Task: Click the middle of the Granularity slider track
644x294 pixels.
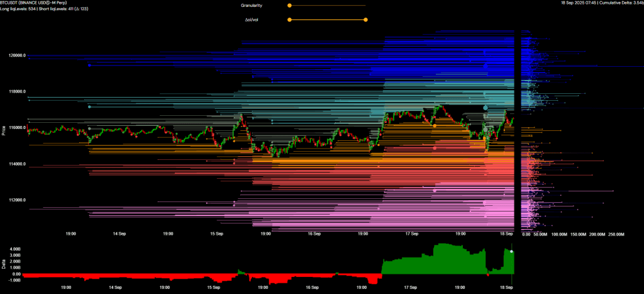Action: 327,5
